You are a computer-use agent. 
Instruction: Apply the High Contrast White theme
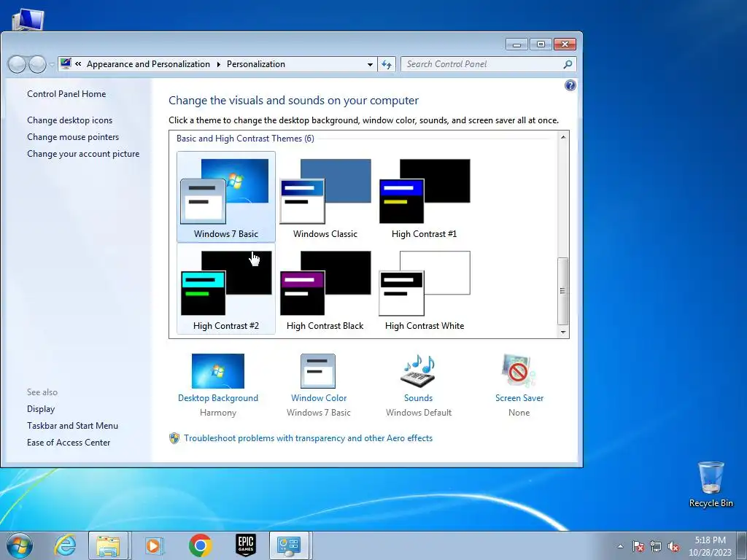[424, 289]
